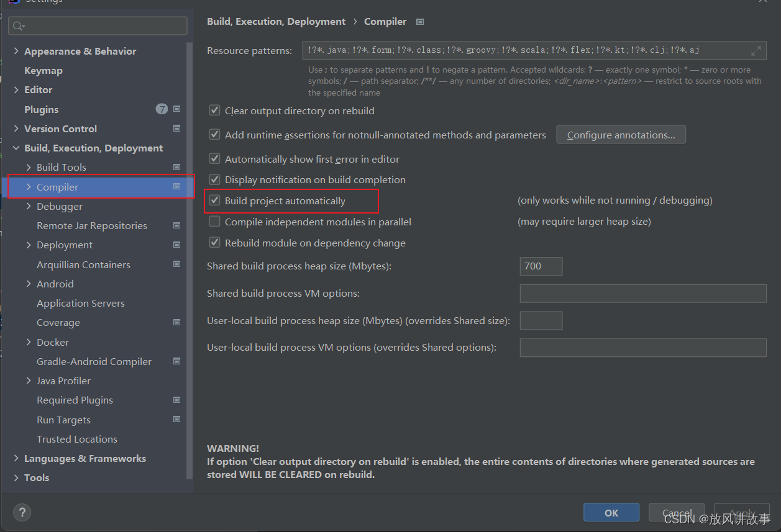
Task: Expand the Tools section
Action: coord(16,477)
